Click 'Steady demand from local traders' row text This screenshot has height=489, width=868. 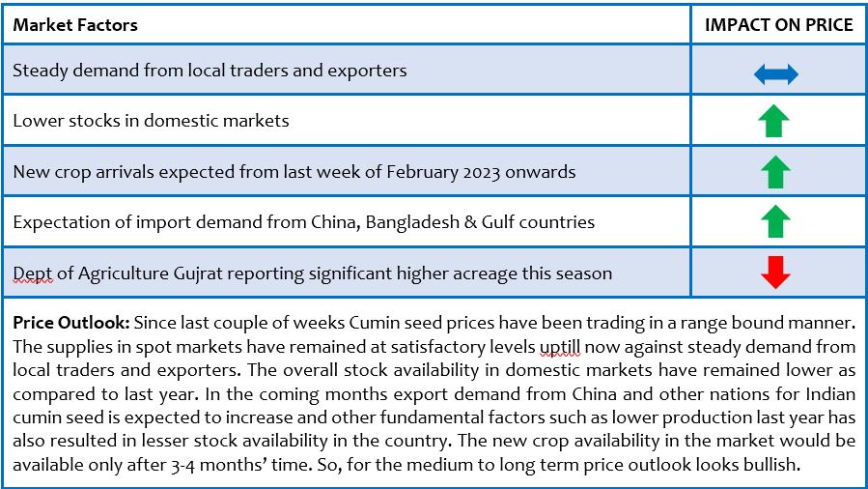pos(210,71)
